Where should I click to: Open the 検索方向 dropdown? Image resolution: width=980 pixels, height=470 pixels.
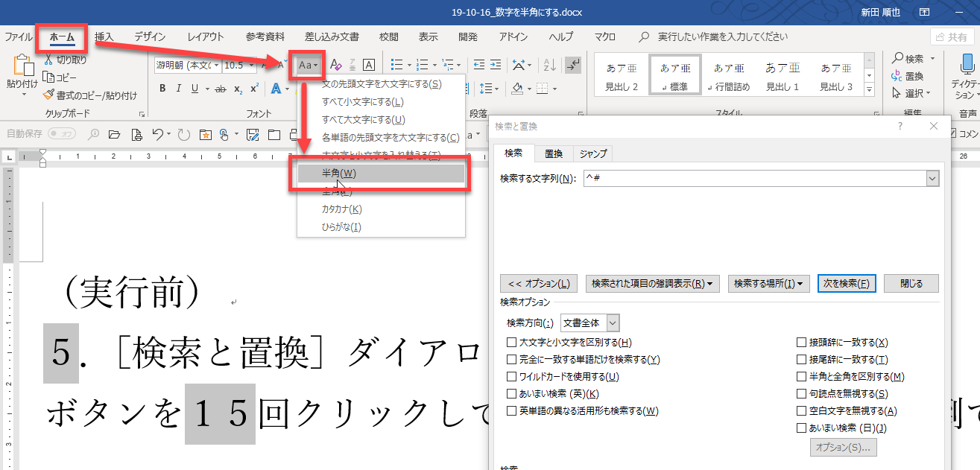coord(613,323)
